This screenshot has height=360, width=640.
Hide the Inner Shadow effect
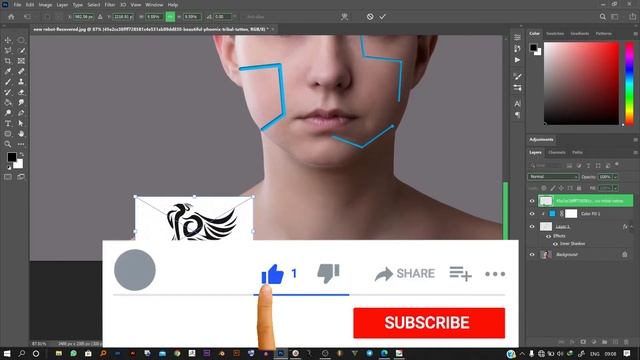tap(555, 244)
